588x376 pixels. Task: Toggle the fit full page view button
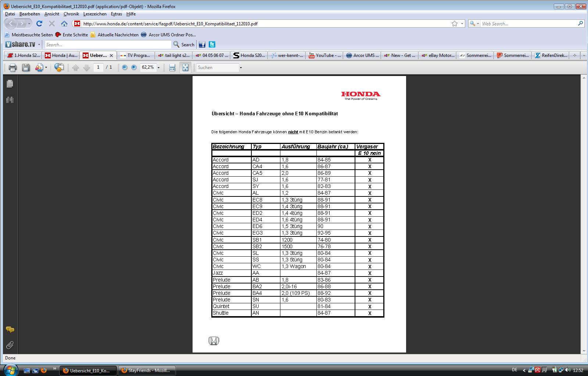(185, 68)
